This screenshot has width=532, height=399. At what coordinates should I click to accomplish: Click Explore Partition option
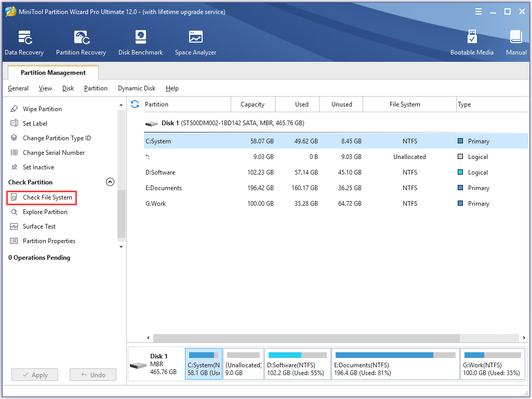45,212
